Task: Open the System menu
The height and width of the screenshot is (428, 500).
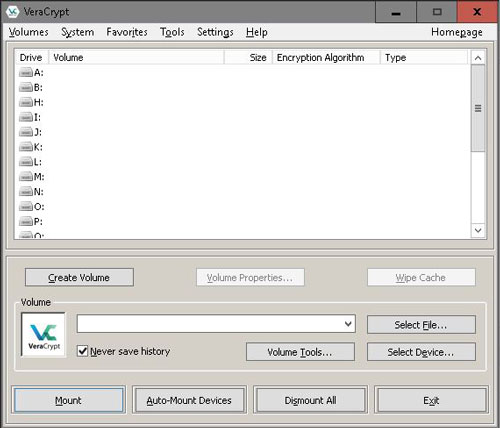Action: pyautogui.click(x=77, y=32)
